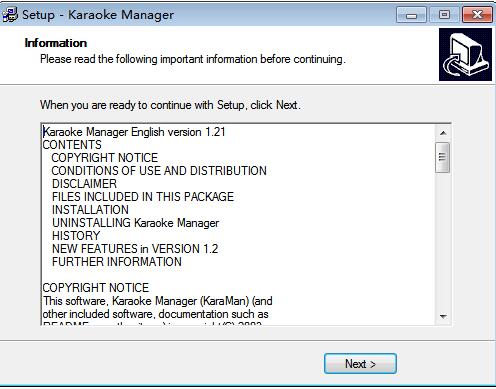Click the 'DISCLAIMER' line in the text box

coord(84,184)
